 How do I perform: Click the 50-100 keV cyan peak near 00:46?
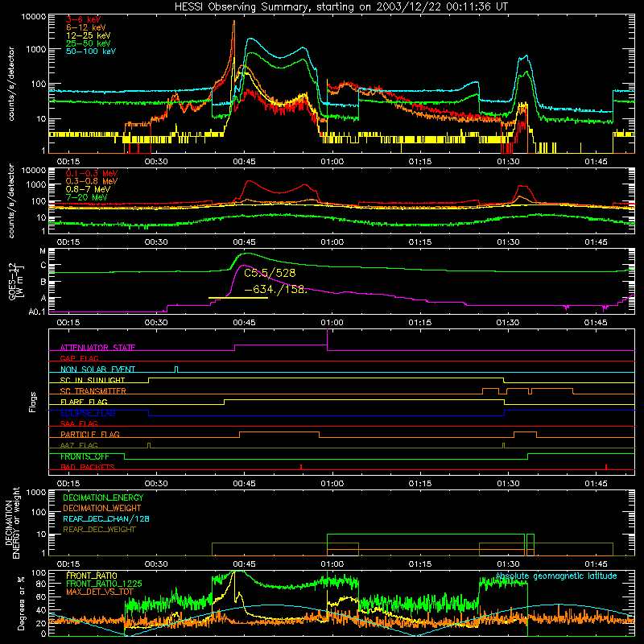(x=250, y=39)
